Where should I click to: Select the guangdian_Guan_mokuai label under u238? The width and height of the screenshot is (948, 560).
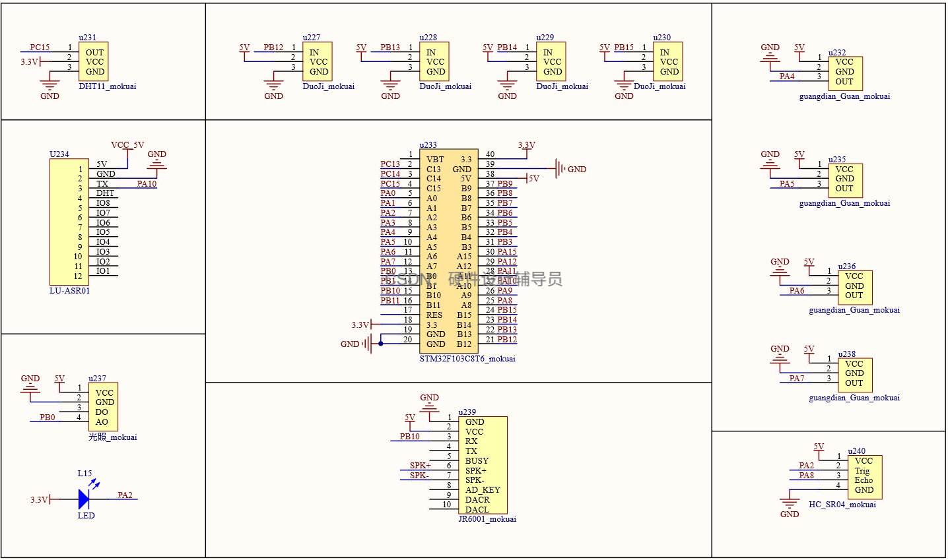[854, 398]
